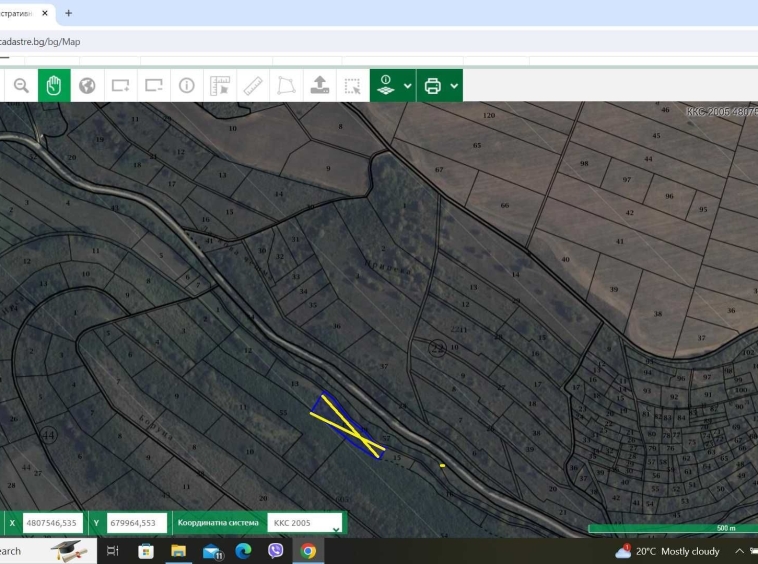Click the circled 44 district label
The image size is (758, 564).
(x=48, y=435)
